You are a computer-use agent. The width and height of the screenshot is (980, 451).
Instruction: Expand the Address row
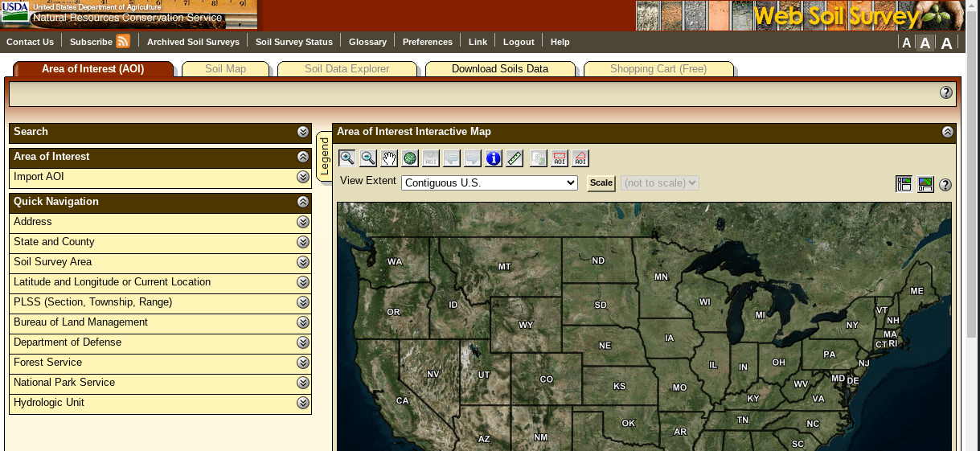(303, 222)
